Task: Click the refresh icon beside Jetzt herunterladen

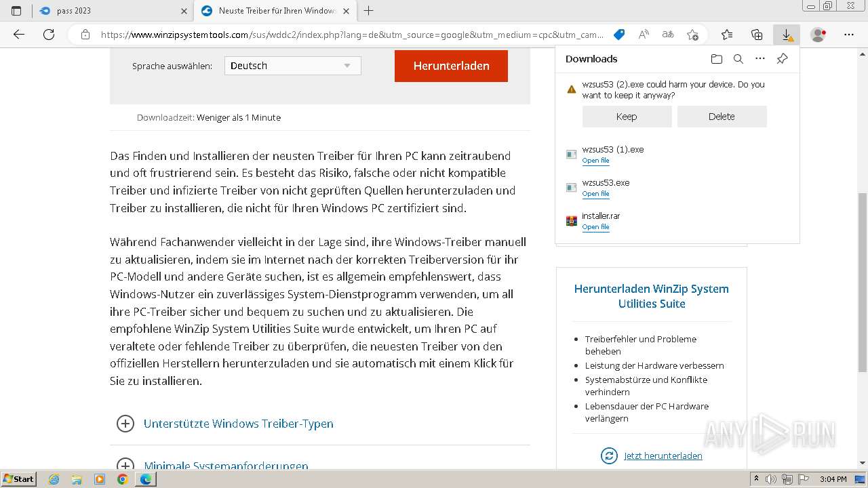Action: click(609, 455)
